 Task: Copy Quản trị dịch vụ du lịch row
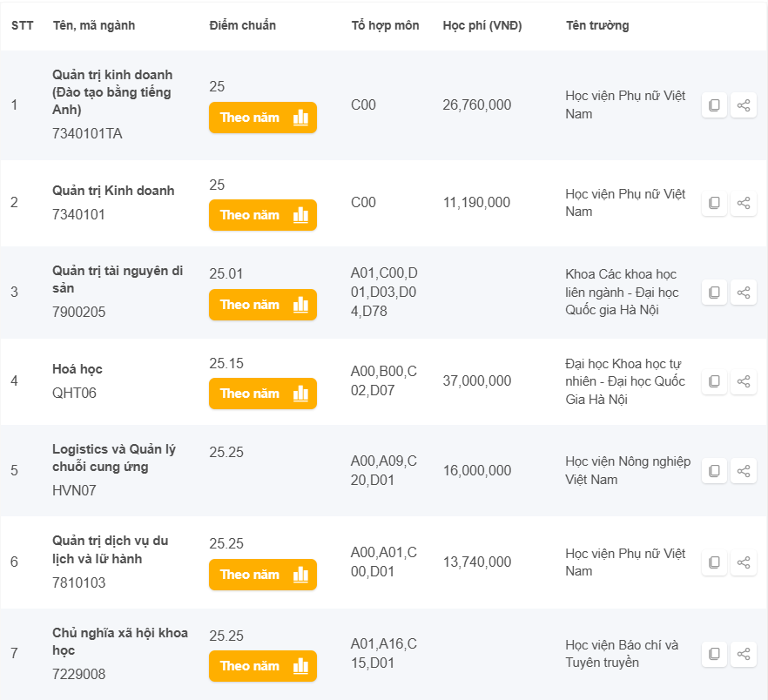pos(714,562)
